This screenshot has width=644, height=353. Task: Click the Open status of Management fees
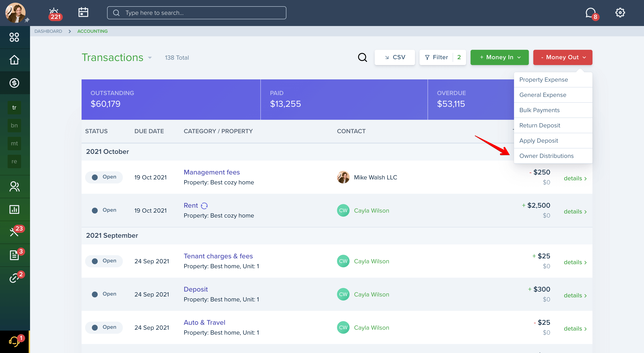coord(104,177)
